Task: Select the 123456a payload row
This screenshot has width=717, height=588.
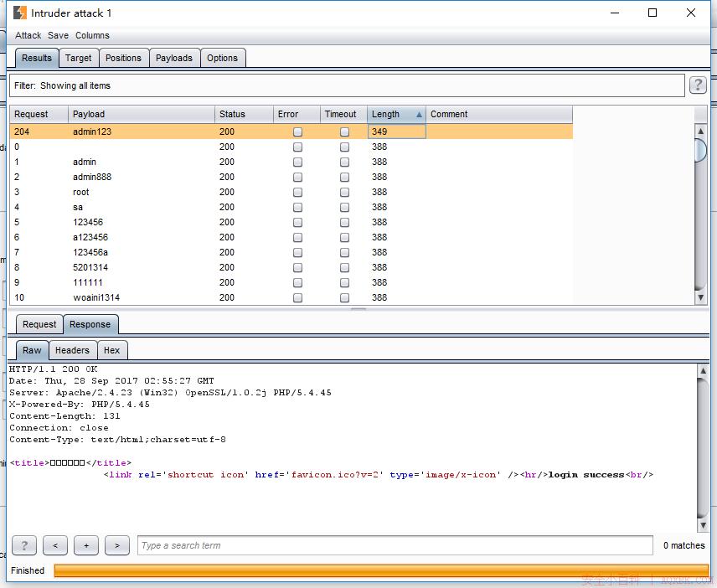Action: tap(291, 252)
